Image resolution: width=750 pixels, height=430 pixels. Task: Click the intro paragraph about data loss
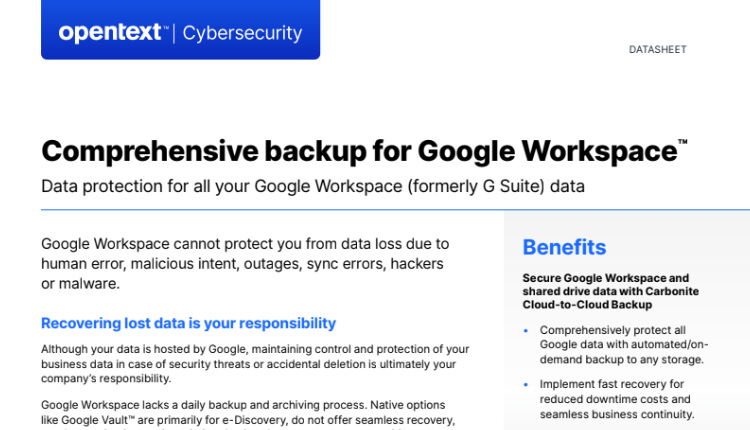tap(245, 263)
